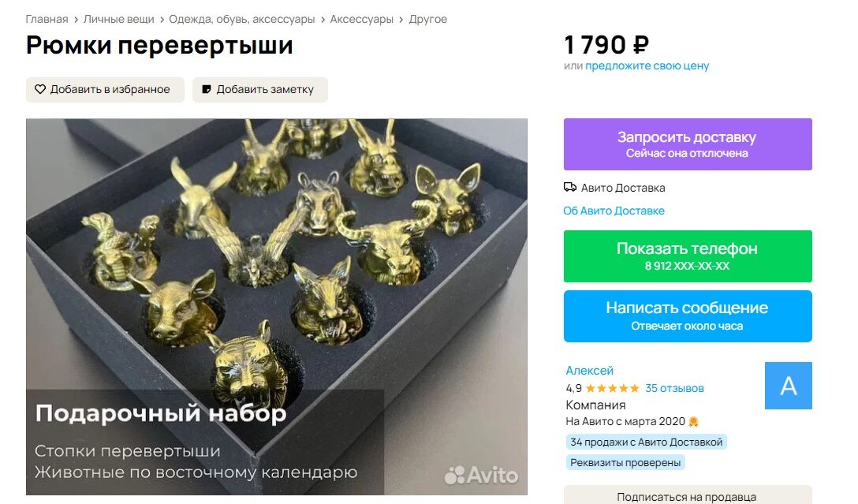
Task: Open the Главная breadcrumb
Action: [x=47, y=19]
